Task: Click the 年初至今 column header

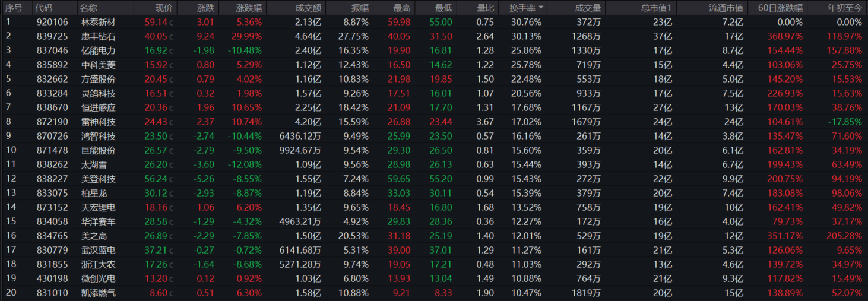Action: point(844,8)
